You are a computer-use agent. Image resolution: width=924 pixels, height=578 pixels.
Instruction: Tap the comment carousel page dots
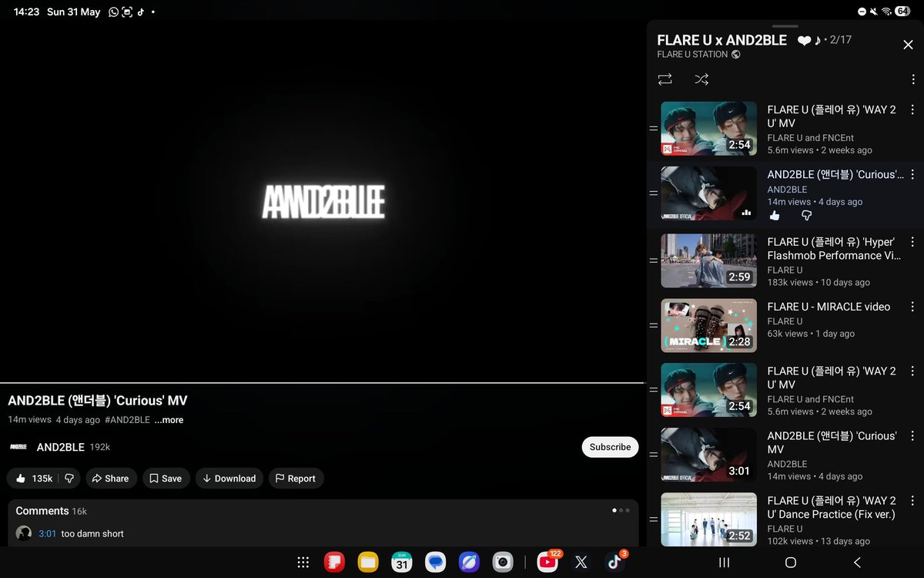621,510
